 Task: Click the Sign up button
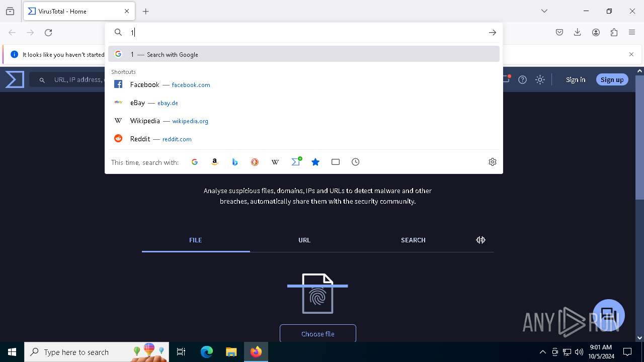pyautogui.click(x=612, y=79)
